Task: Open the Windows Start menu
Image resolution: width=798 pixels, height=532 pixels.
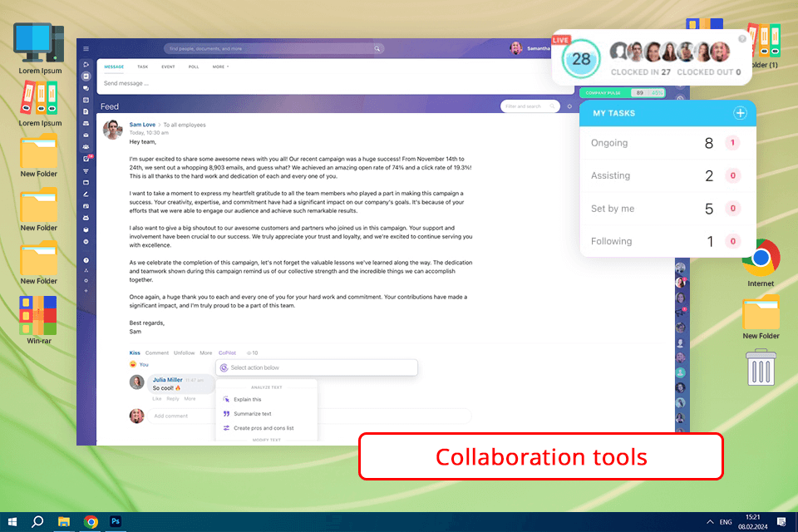Action: (12, 522)
